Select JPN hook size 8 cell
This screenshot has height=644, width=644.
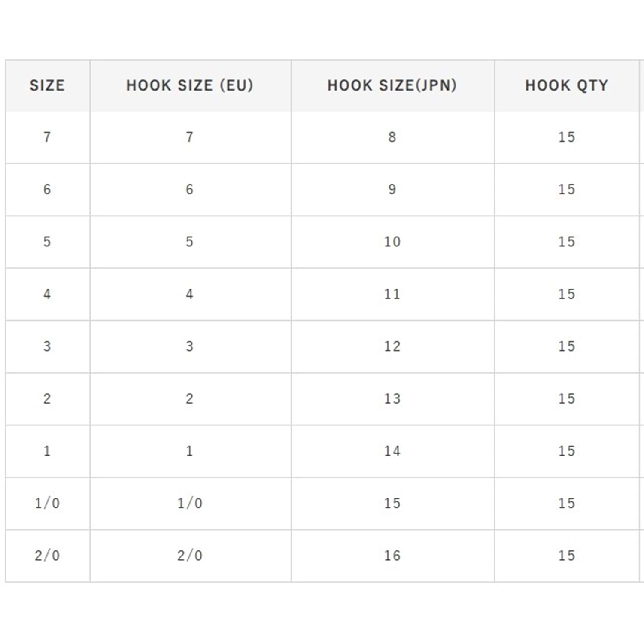[x=392, y=137]
